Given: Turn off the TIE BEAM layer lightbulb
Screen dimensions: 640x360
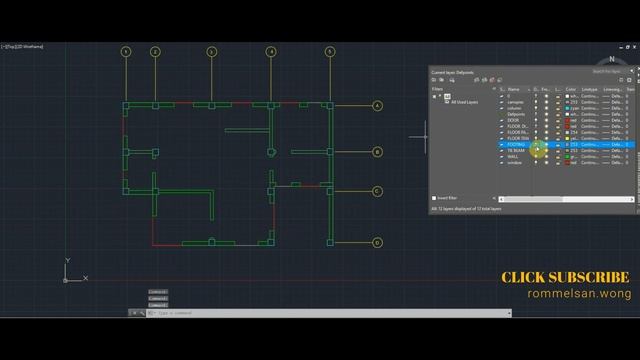Looking at the screenshot, I should coord(536,151).
